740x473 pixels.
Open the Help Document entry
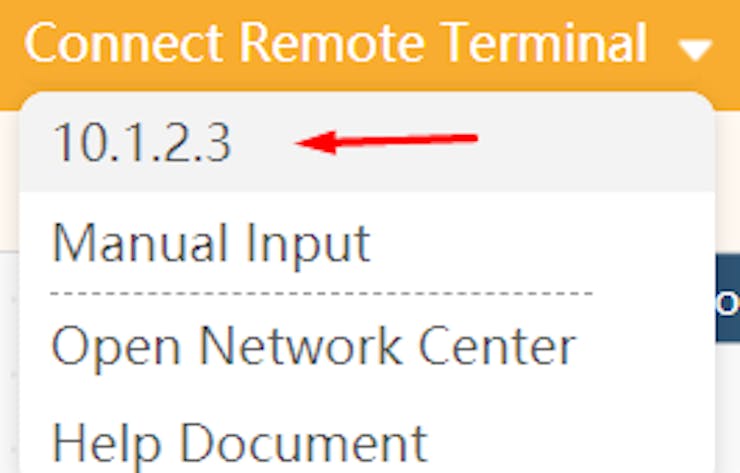(239, 442)
